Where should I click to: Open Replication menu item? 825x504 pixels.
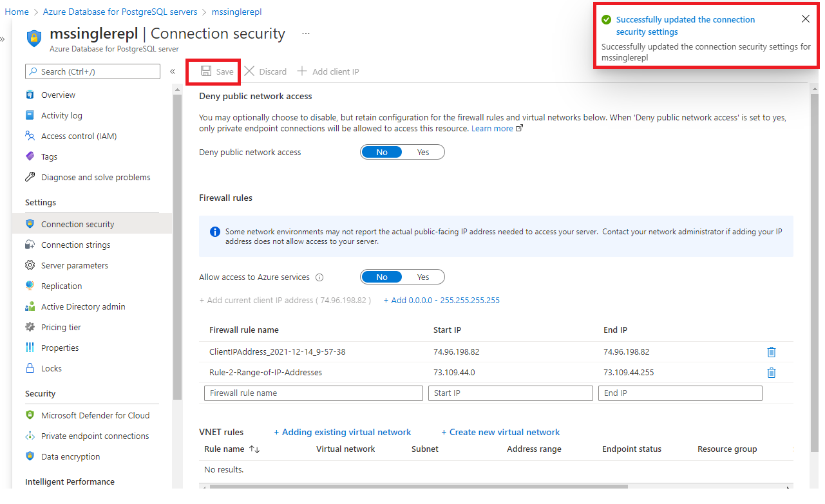62,286
